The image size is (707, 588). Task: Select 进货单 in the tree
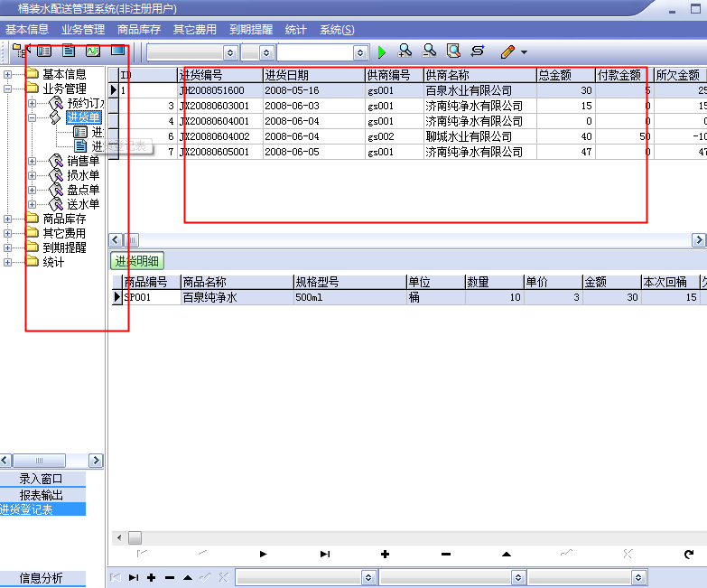coord(84,117)
